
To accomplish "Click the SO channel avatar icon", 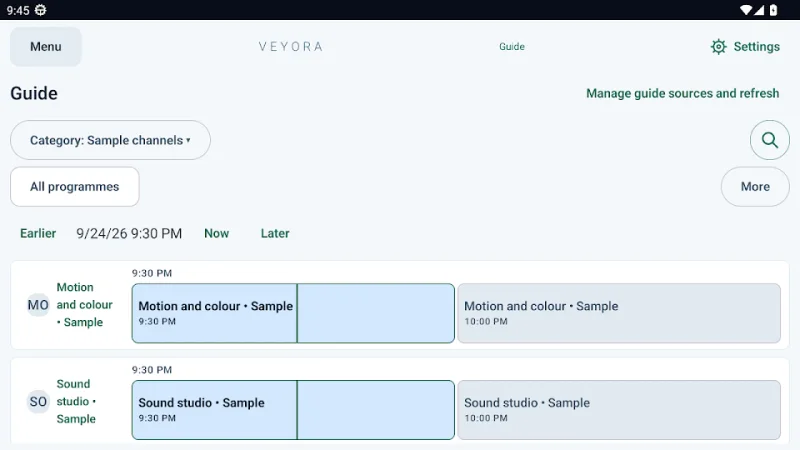I will [x=38, y=402].
